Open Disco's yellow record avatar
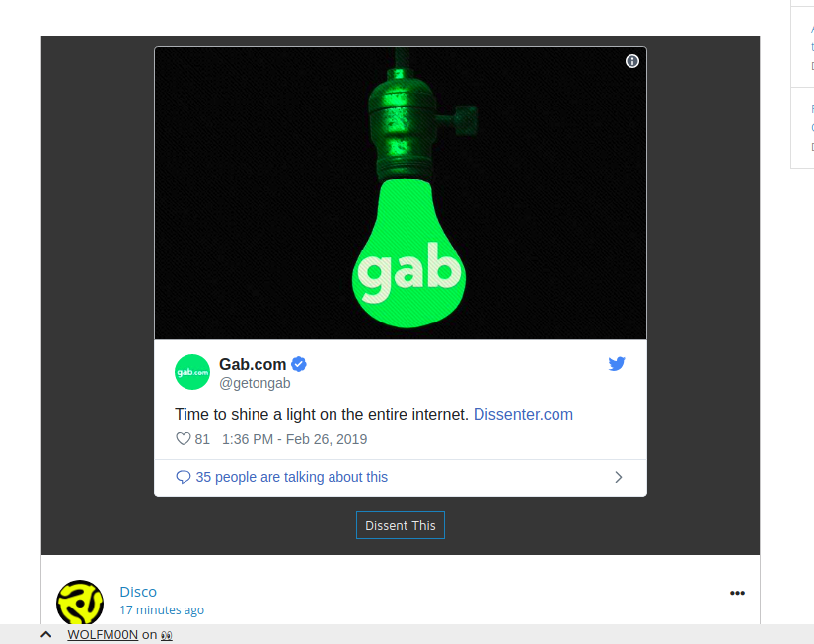This screenshot has width=814, height=644. (80, 603)
